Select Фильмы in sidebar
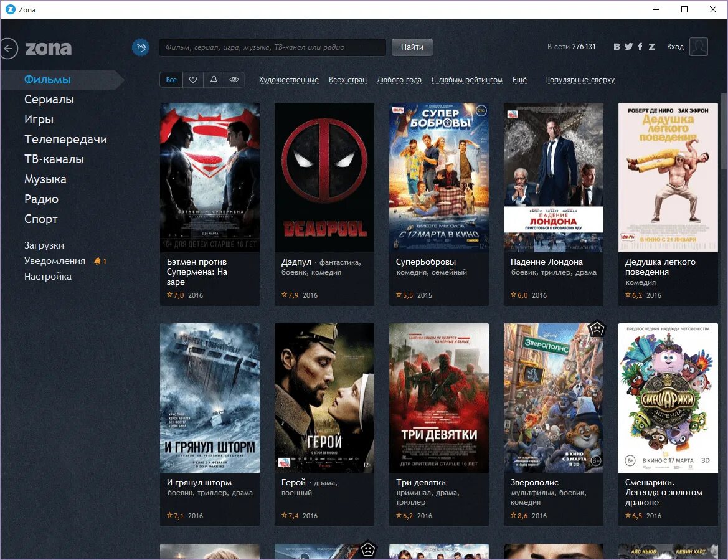This screenshot has height=560, width=728. [x=47, y=80]
